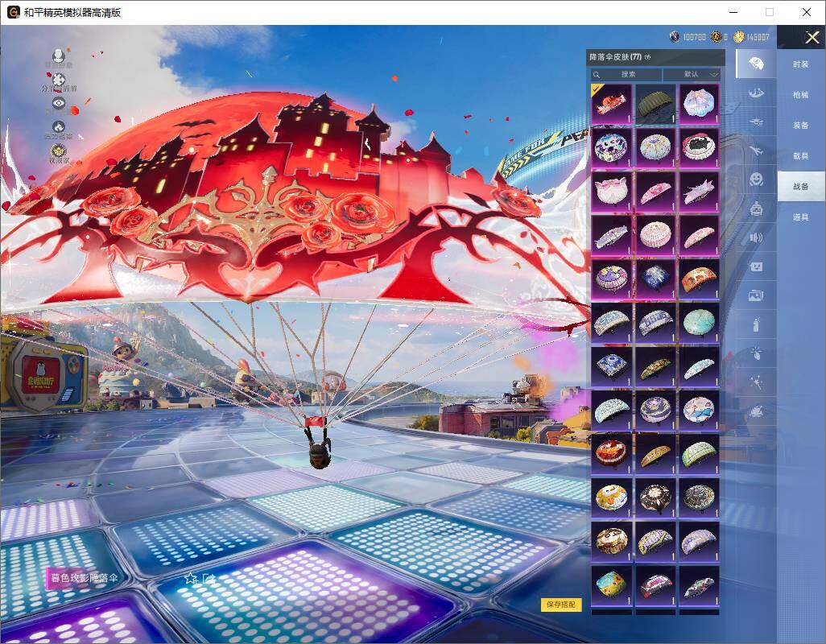The height and width of the screenshot is (644, 826).
Task: Click the puzzle-piece icon in left column
Action: click(59, 80)
